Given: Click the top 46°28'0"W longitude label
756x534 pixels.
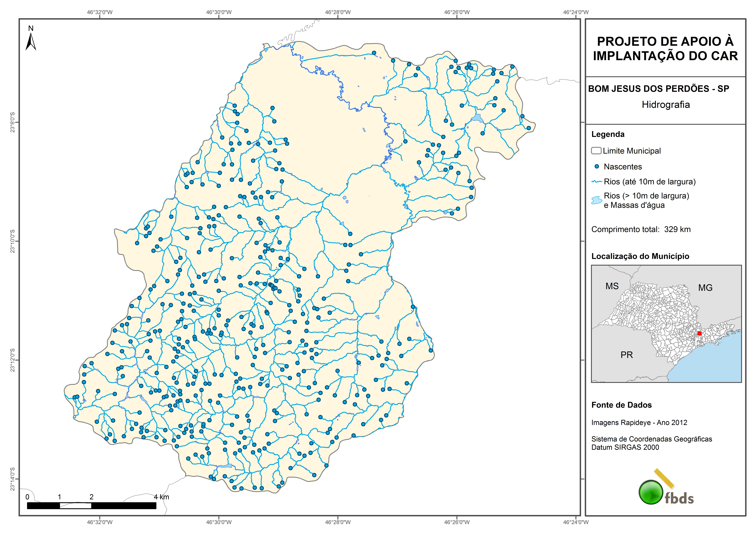Looking at the screenshot, I should pos(338,12).
